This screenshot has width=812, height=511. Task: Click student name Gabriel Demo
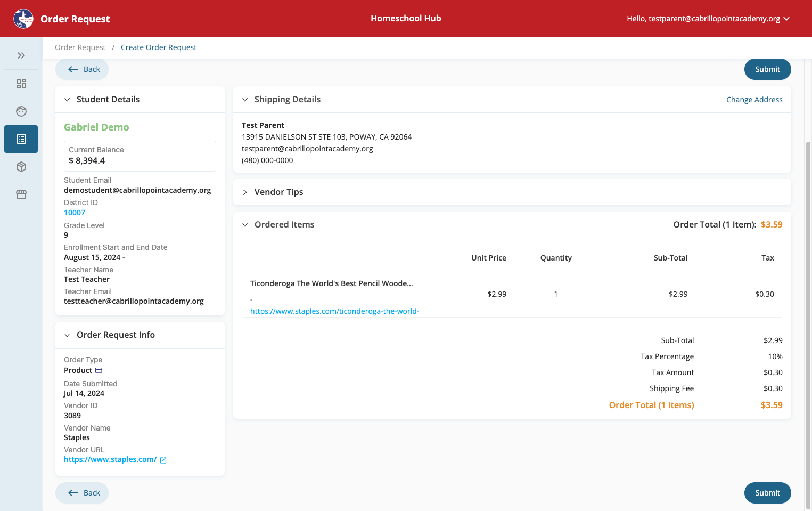[96, 127]
